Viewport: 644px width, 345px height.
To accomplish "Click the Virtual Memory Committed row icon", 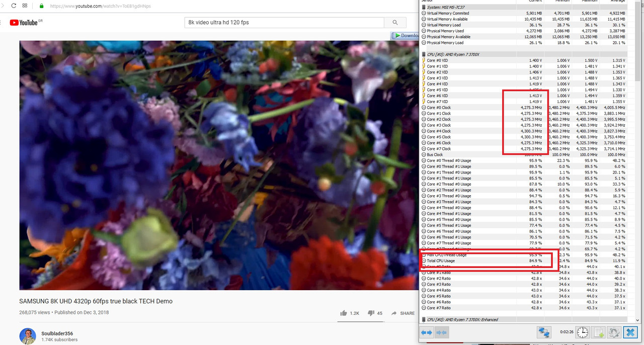I will pos(424,13).
